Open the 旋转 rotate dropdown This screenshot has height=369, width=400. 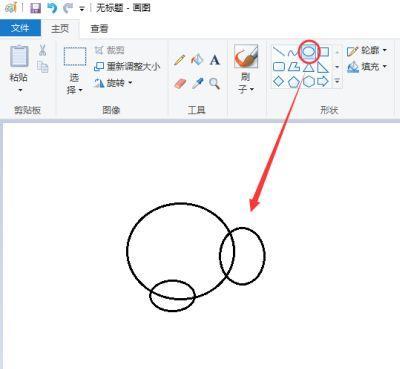point(113,83)
